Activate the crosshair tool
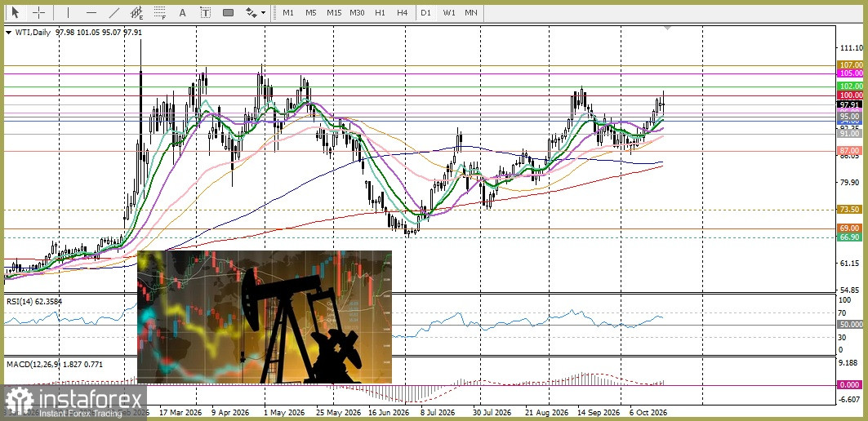 [x=38, y=12]
